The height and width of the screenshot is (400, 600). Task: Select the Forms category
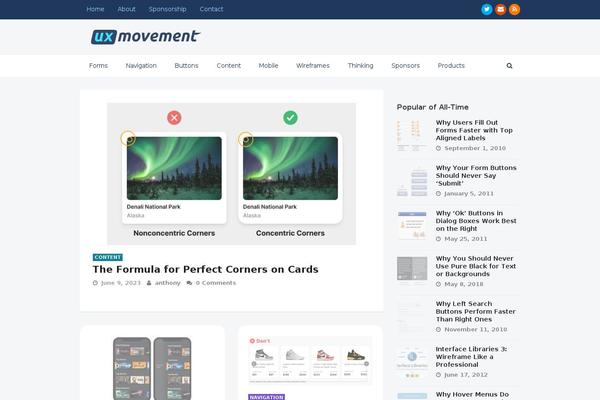[98, 66]
